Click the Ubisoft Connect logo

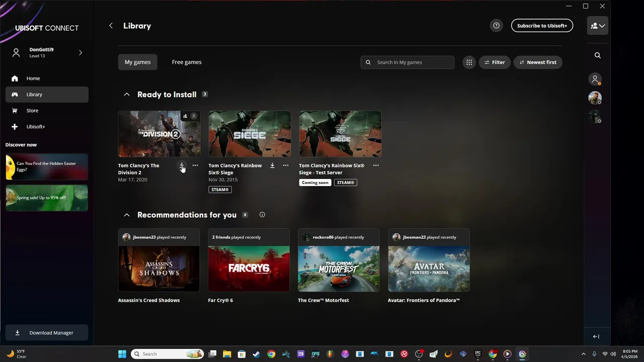[47, 28]
